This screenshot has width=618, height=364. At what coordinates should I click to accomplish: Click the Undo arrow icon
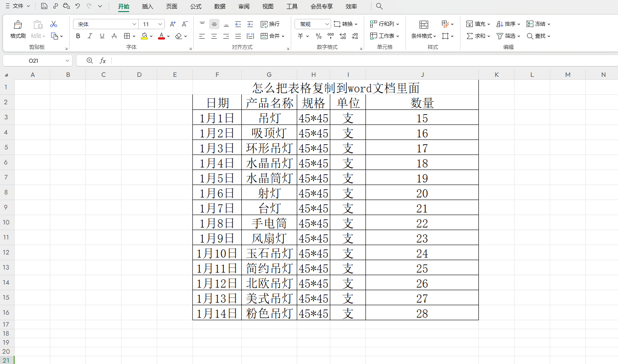coord(78,6)
